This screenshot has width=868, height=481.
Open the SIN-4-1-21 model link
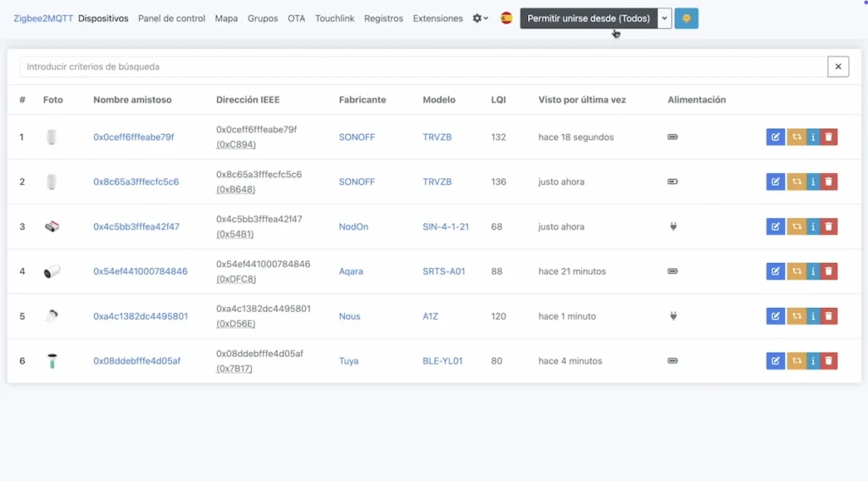(x=445, y=227)
